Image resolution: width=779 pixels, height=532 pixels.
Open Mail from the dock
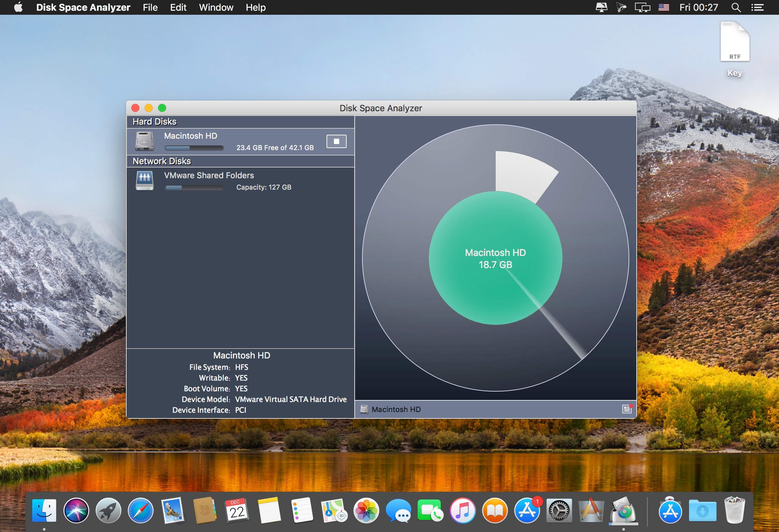click(x=173, y=510)
